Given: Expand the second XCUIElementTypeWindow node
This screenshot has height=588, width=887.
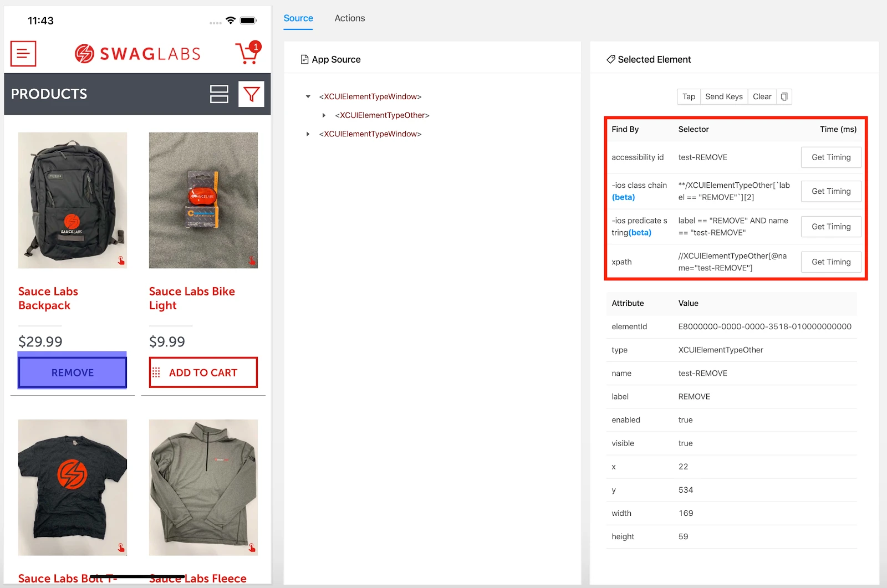Looking at the screenshot, I should click(308, 134).
